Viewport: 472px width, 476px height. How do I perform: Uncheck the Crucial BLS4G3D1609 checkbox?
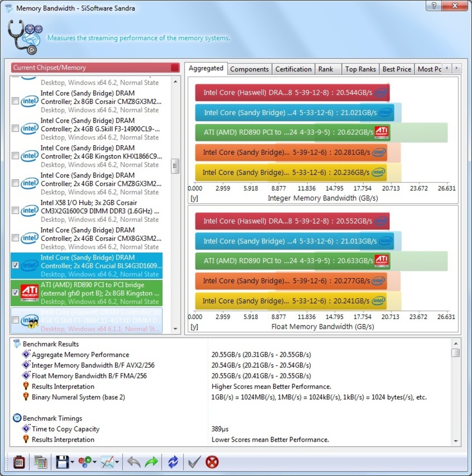click(15, 265)
